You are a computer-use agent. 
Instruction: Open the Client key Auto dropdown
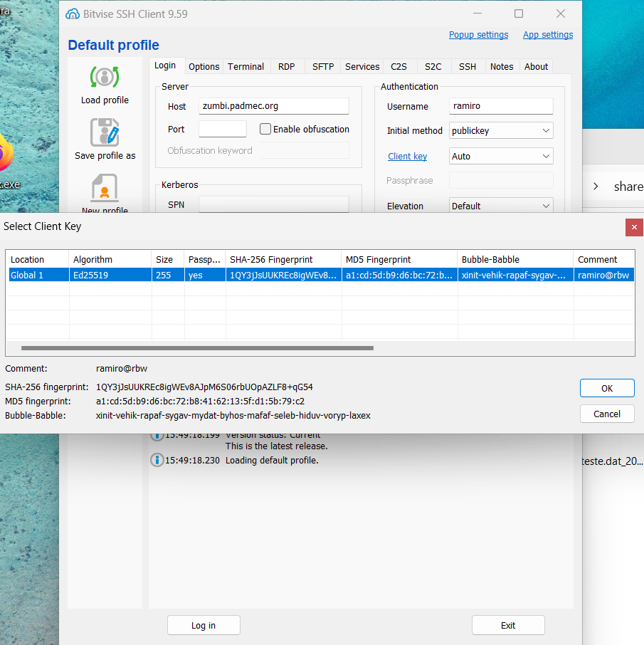click(x=501, y=157)
